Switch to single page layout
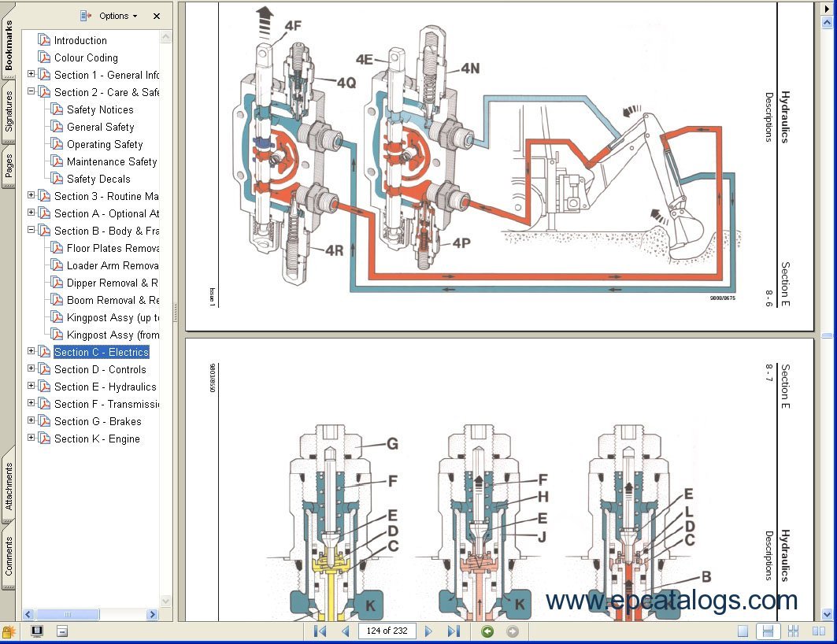 click(x=743, y=631)
